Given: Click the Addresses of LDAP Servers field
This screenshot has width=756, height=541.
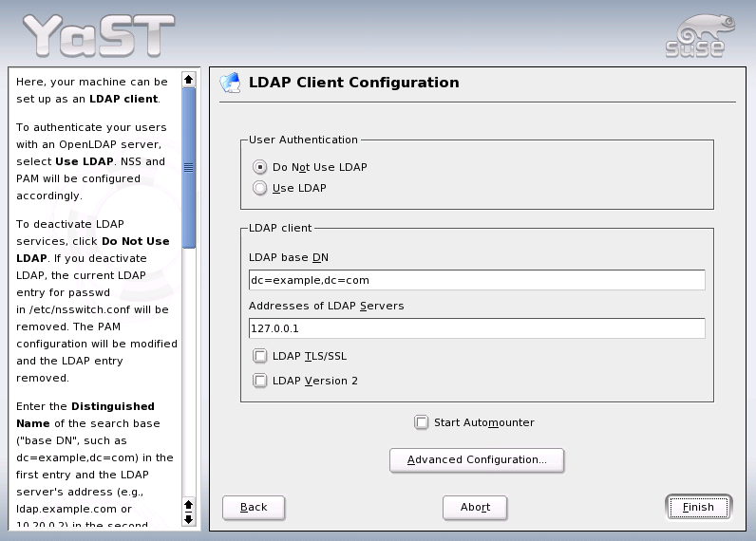Looking at the screenshot, I should click(x=477, y=328).
